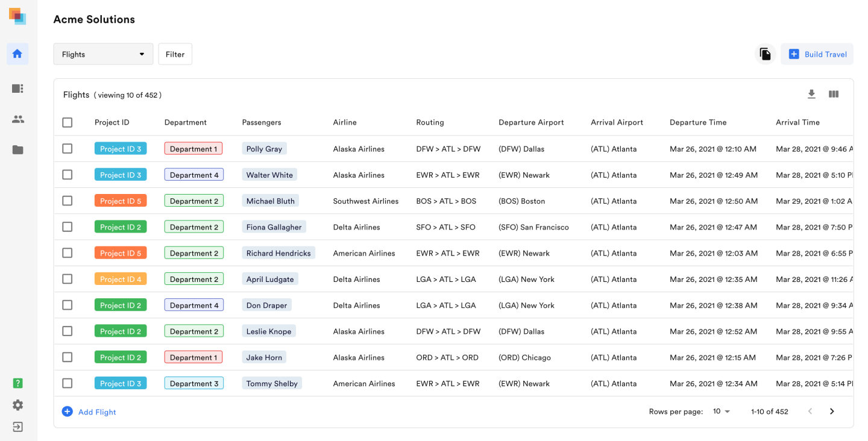This screenshot has width=868, height=441.
Task: Open the folder icon in sidebar
Action: [x=18, y=149]
